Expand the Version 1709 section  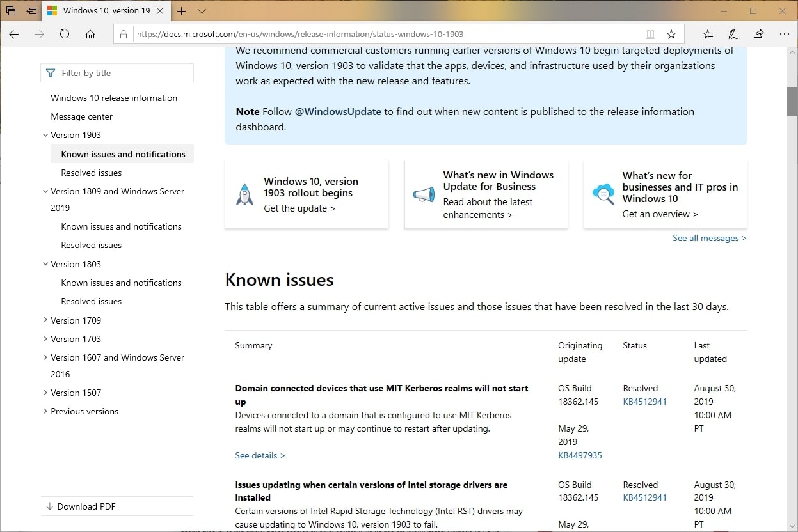coord(45,320)
